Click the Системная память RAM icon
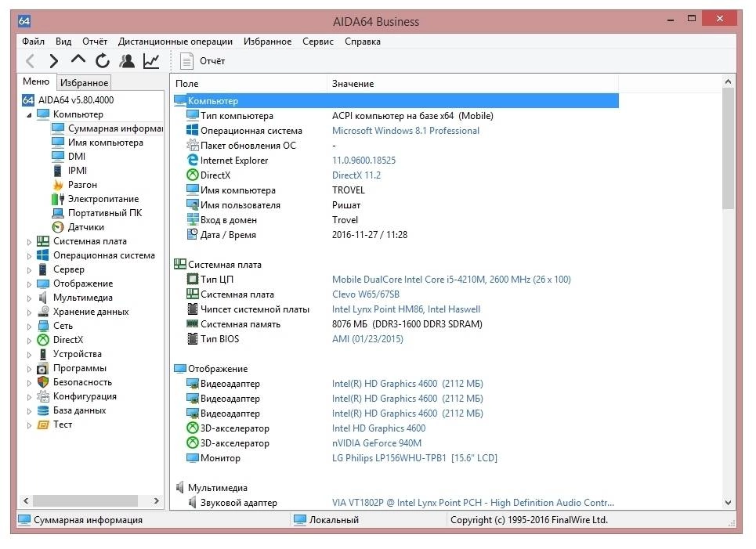 point(193,324)
